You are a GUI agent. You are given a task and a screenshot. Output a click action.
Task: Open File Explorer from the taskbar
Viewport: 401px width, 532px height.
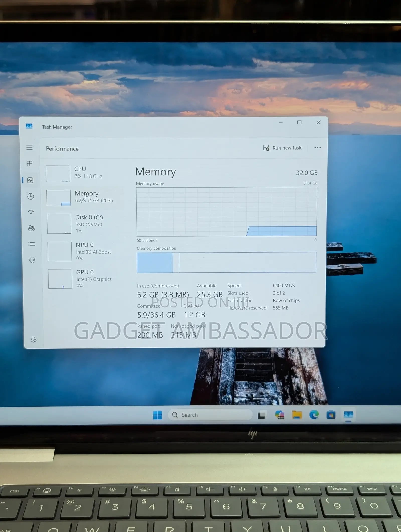[x=297, y=415]
